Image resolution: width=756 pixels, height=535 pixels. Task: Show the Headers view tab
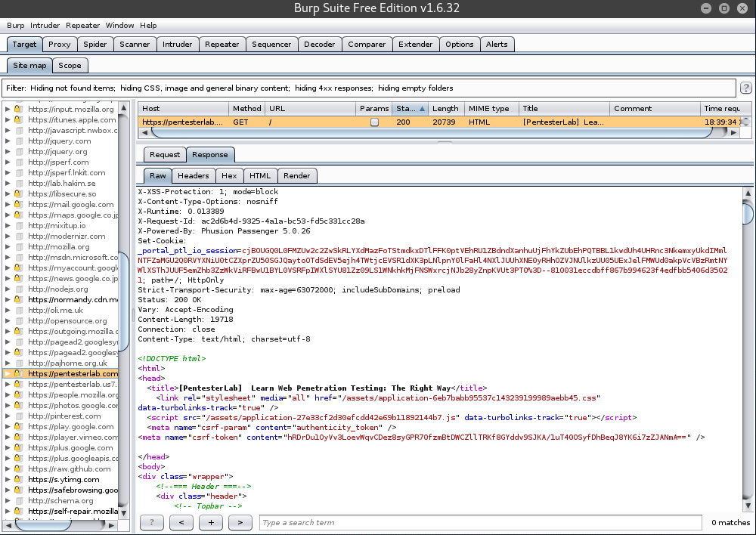pos(193,176)
